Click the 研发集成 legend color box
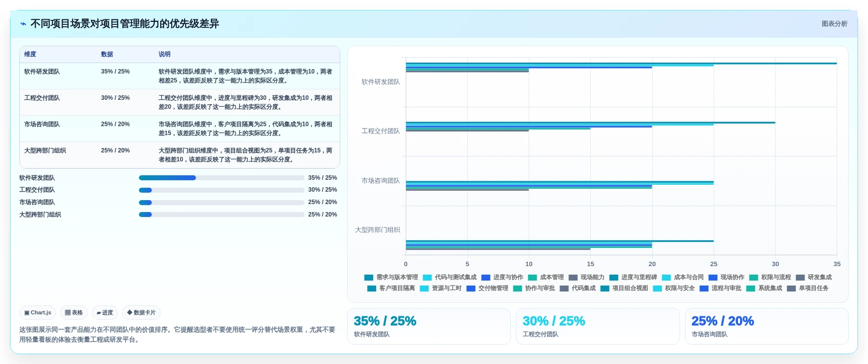The height and width of the screenshot is (364, 868). tap(800, 278)
